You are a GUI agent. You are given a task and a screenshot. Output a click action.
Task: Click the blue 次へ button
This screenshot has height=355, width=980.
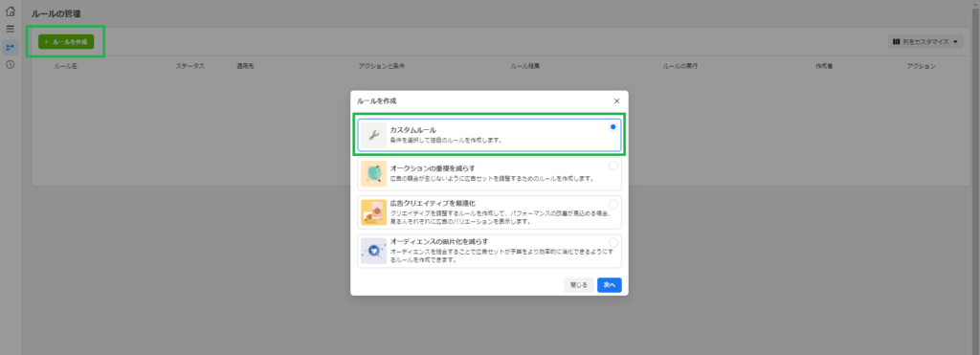point(610,285)
